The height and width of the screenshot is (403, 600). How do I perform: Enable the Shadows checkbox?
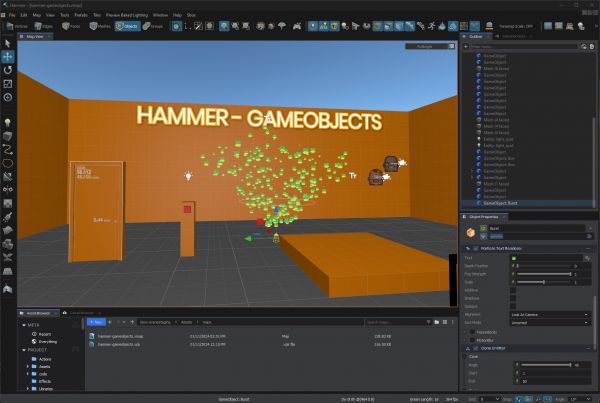point(513,298)
